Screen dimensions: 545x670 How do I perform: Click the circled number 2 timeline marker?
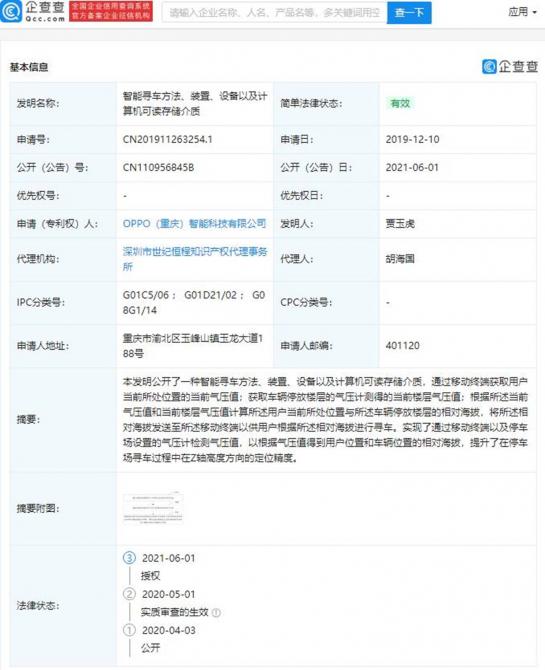[129, 594]
